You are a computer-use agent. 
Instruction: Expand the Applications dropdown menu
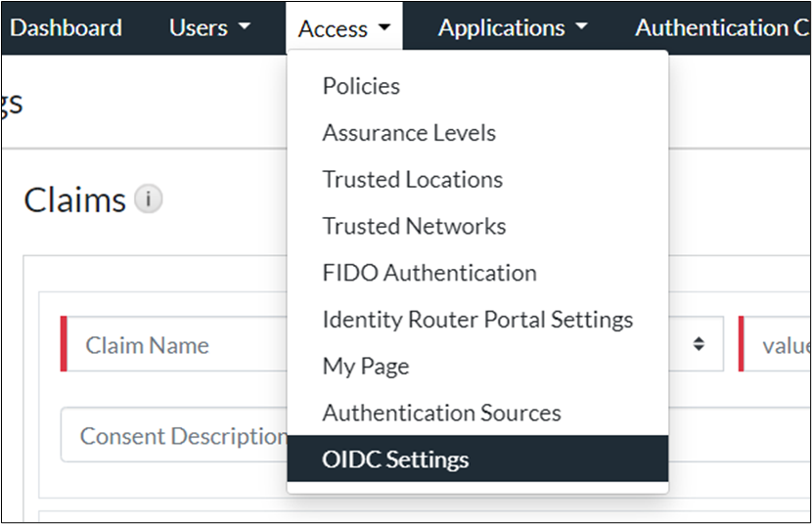(513, 28)
